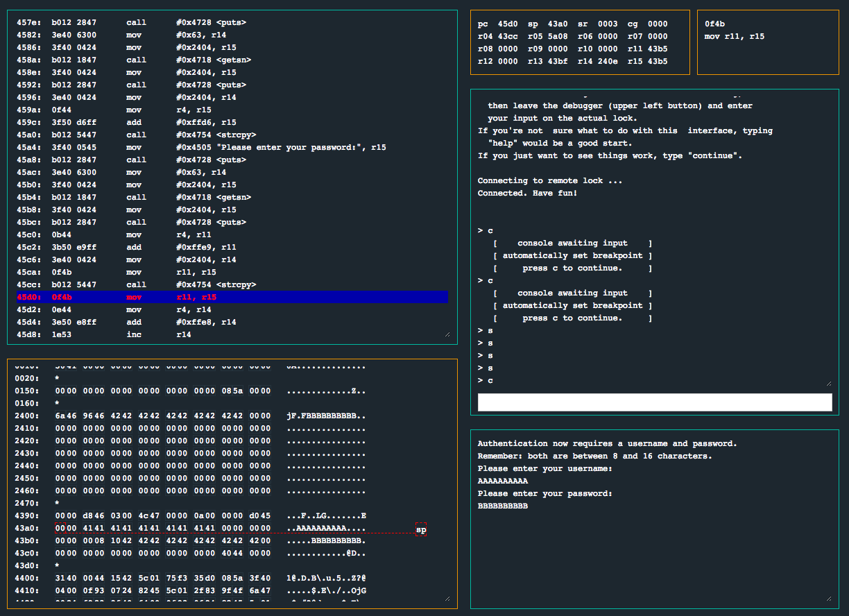Click the memory dump panel resize handle
The width and height of the screenshot is (849, 616).
tap(447, 598)
